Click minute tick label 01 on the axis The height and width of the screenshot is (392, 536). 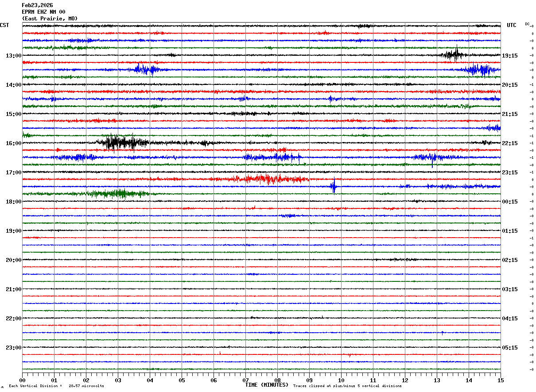(54, 380)
